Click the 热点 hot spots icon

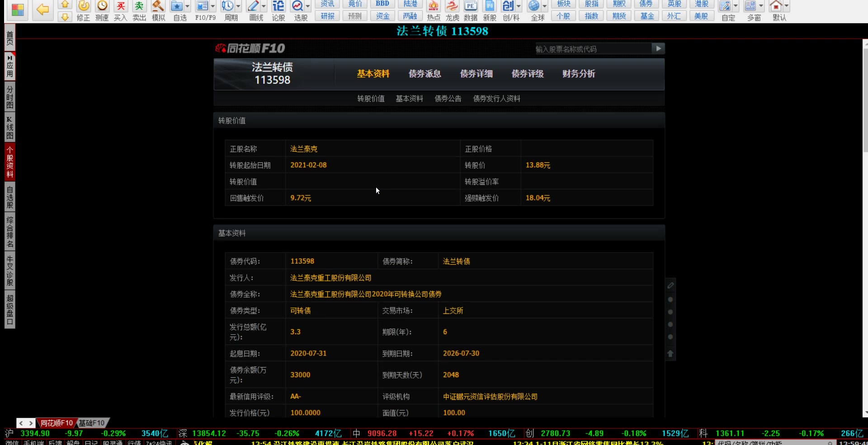434,11
